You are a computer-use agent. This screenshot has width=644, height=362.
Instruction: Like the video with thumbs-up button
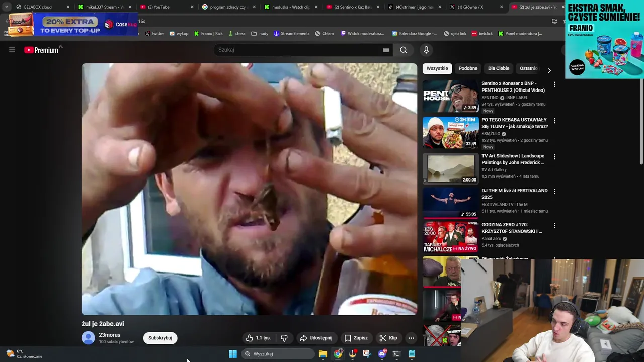[x=259, y=338]
